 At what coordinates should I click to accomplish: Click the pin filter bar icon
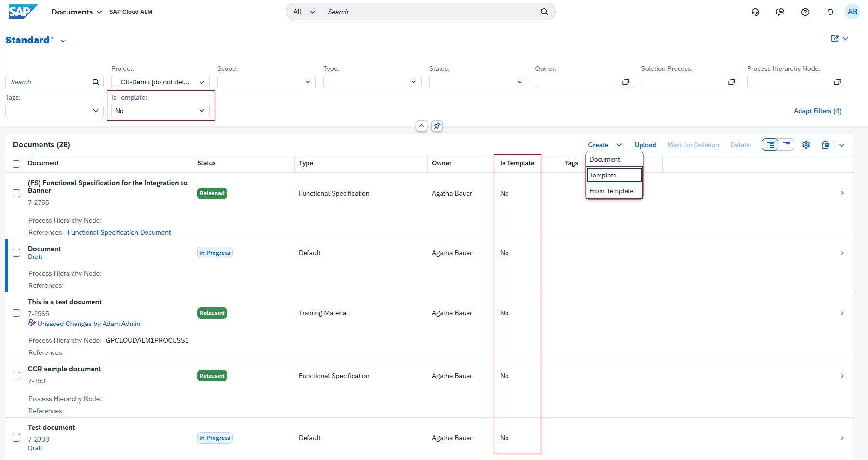point(437,126)
